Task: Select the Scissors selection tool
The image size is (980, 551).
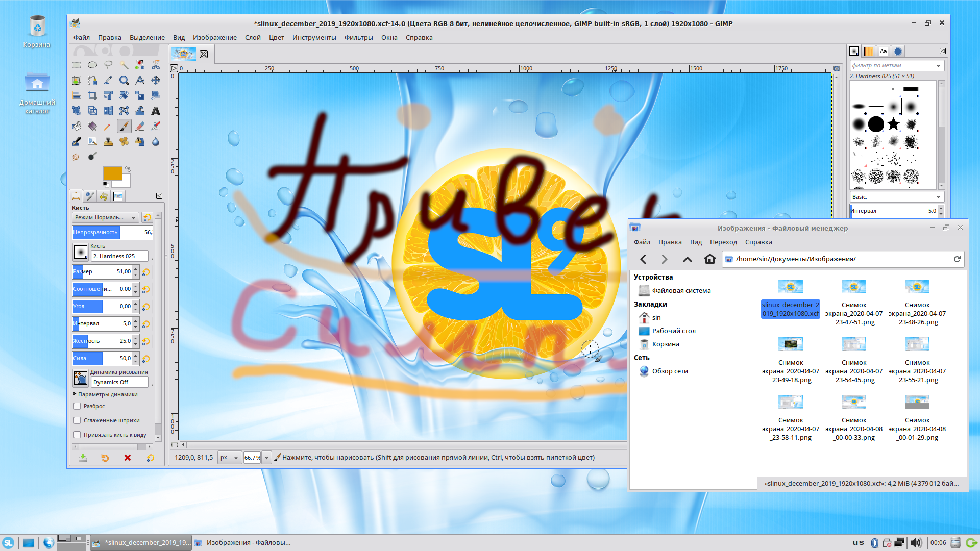Action: [x=156, y=65]
